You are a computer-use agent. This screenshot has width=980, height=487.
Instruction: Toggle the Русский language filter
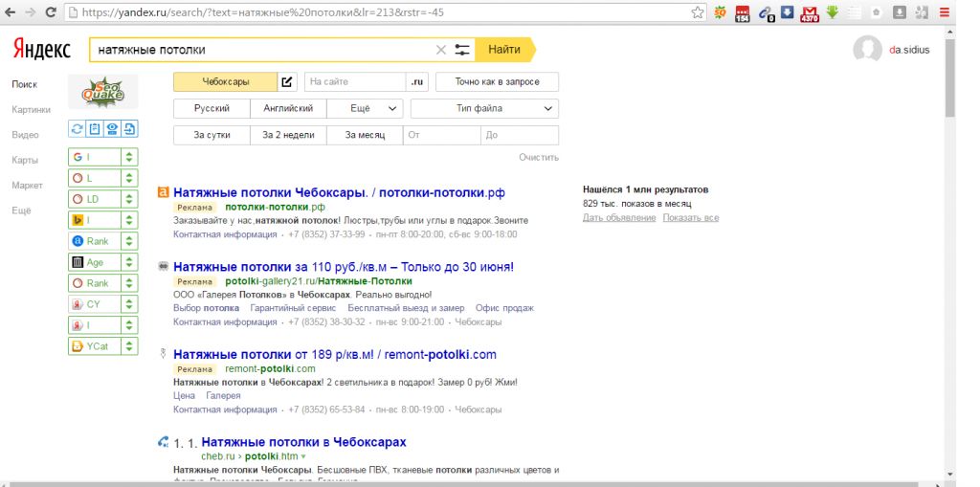212,109
